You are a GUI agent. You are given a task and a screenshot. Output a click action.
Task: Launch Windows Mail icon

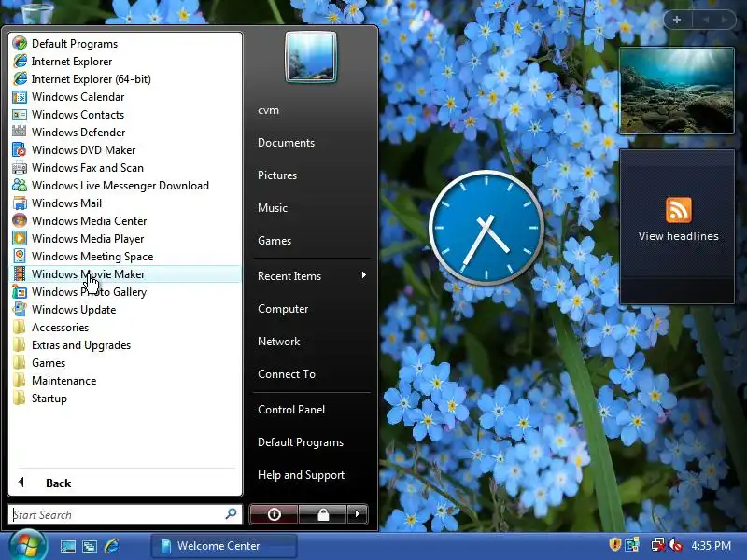20,203
